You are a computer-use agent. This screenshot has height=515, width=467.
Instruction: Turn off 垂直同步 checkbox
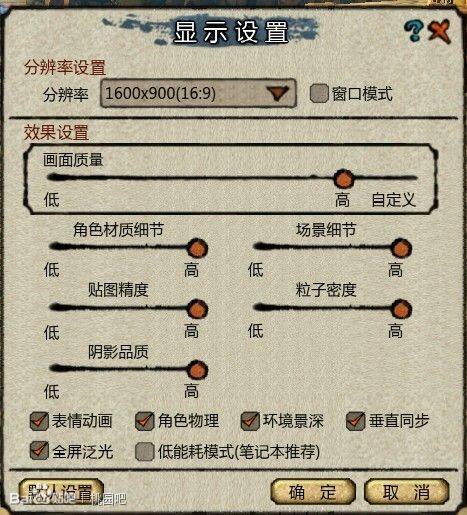(355, 421)
